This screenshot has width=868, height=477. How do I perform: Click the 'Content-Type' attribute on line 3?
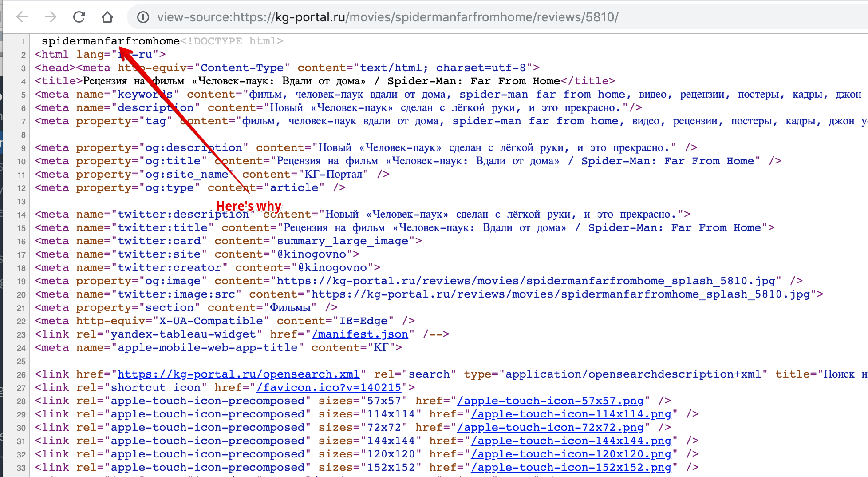242,68
